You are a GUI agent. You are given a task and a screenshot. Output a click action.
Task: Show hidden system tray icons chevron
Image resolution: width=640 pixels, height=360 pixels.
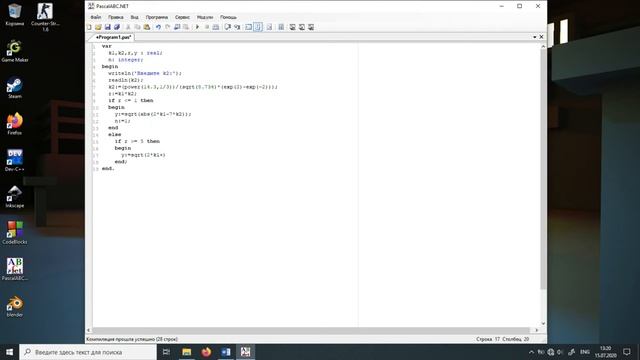tap(531, 352)
